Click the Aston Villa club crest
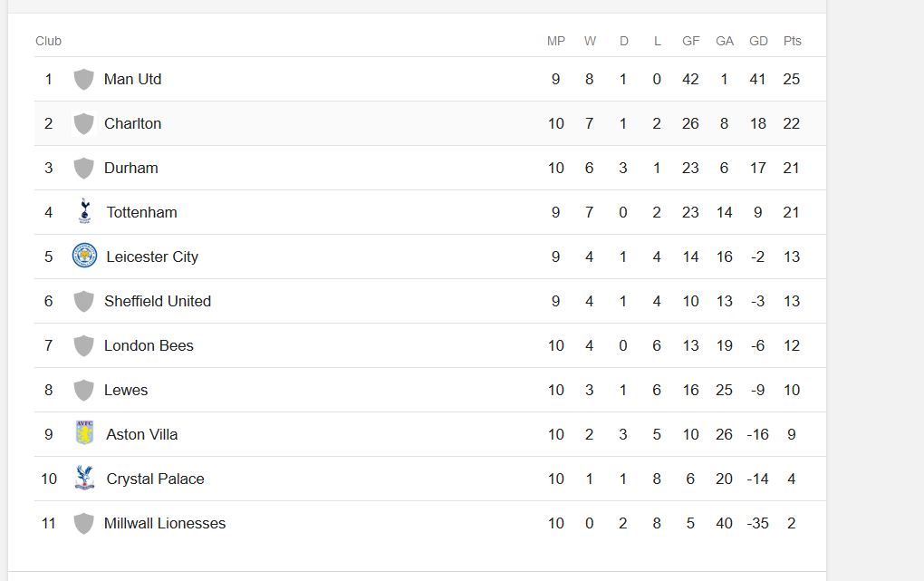The width and height of the screenshot is (924, 581). pos(84,434)
